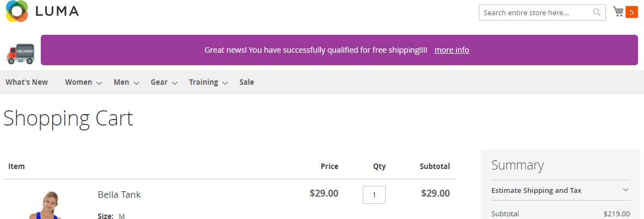Expand the Men menu chevron
The height and width of the screenshot is (219, 644).
click(x=137, y=83)
